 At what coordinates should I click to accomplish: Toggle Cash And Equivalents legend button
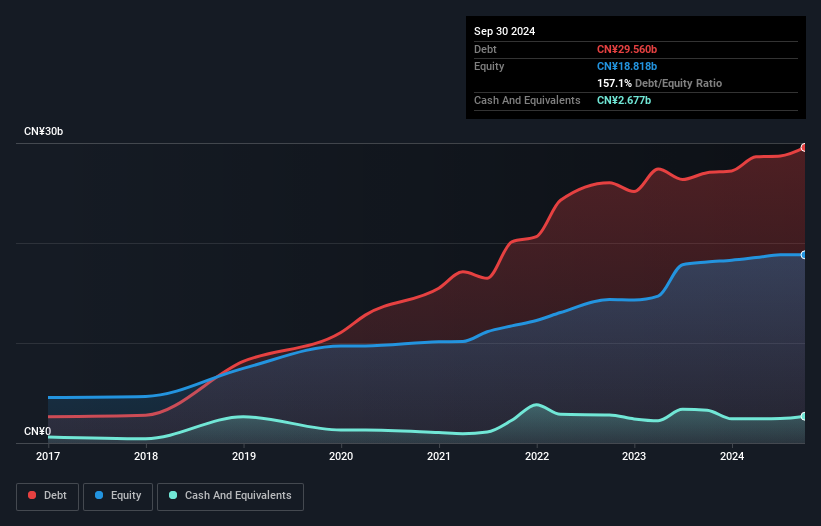(x=230, y=496)
